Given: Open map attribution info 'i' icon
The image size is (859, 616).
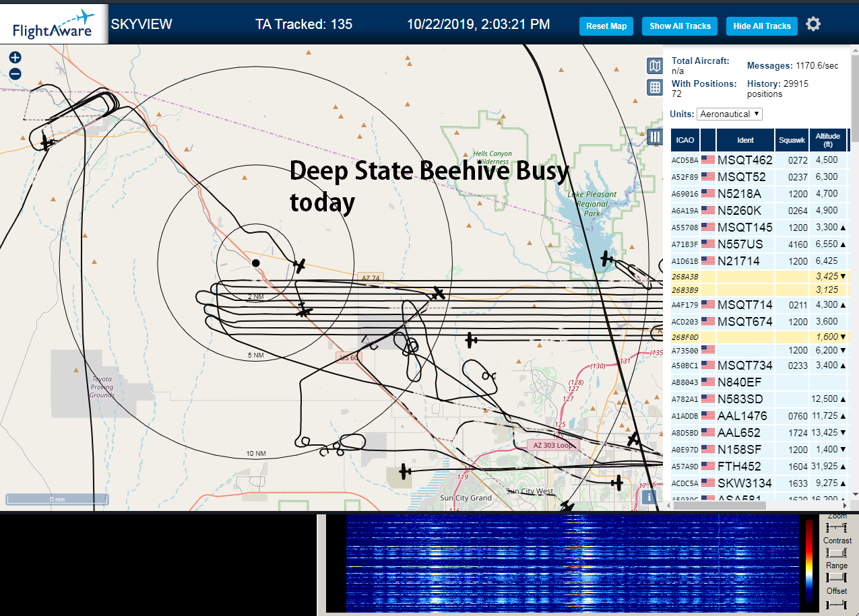Looking at the screenshot, I should tap(649, 497).
